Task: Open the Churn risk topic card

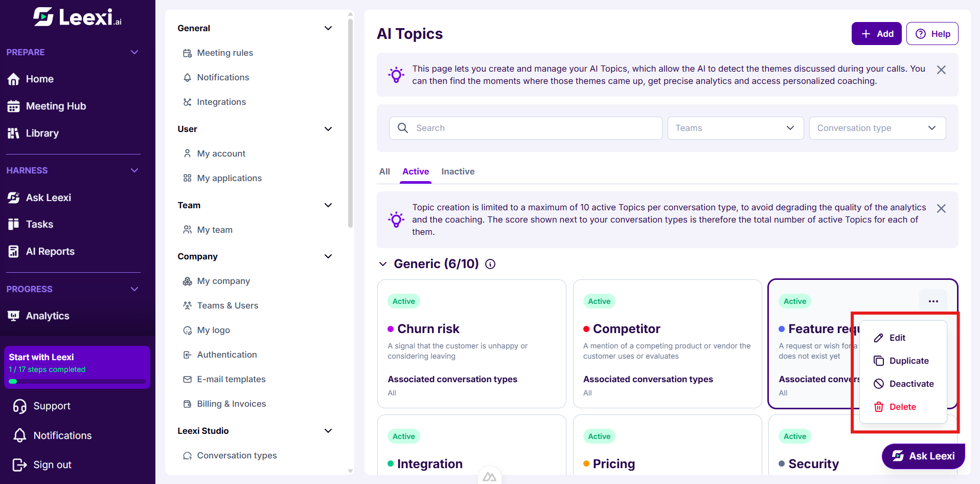Action: coord(471,343)
